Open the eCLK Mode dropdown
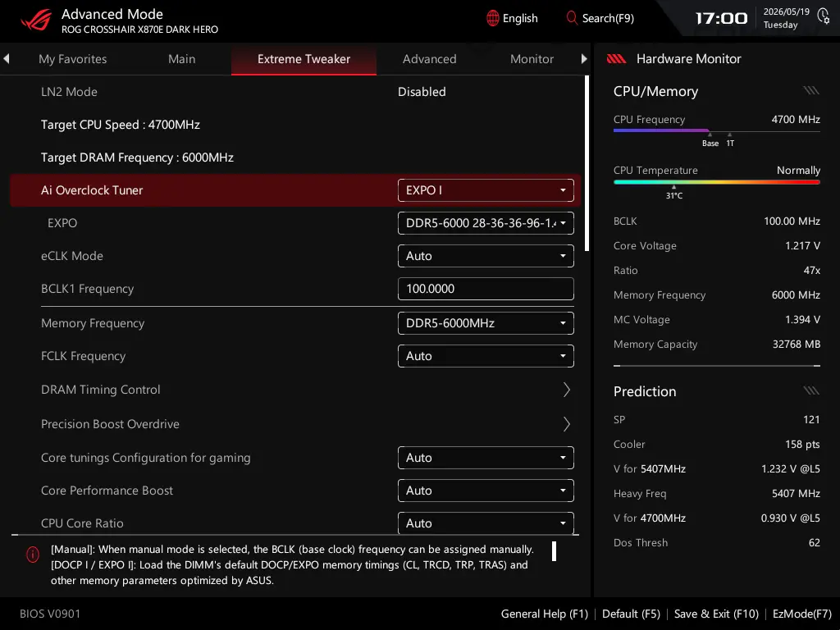 coord(486,256)
